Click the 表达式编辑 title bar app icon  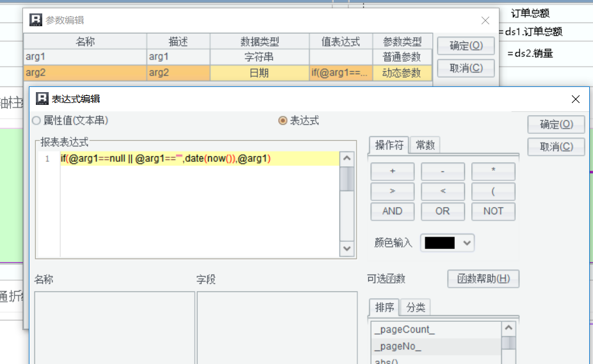click(42, 99)
